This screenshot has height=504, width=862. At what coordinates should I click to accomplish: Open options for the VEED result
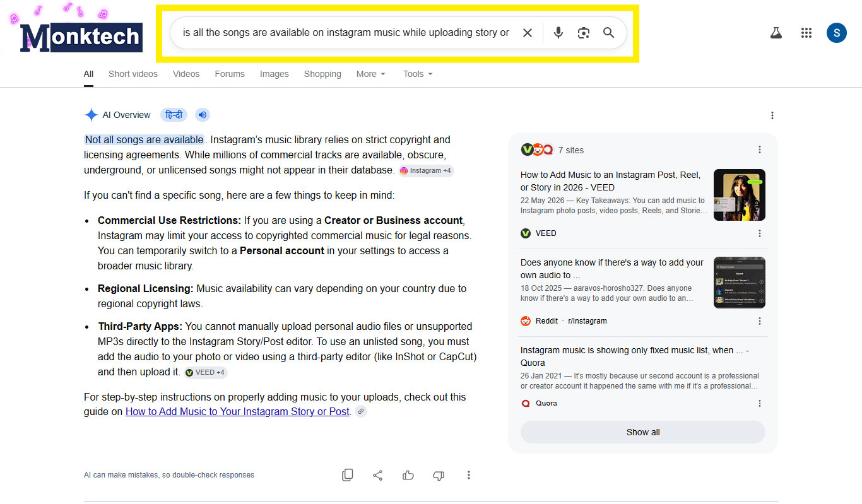tap(760, 233)
